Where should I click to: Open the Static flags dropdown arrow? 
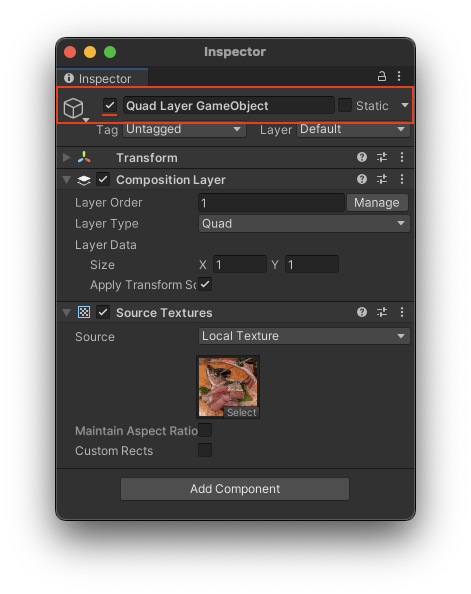pyautogui.click(x=405, y=105)
